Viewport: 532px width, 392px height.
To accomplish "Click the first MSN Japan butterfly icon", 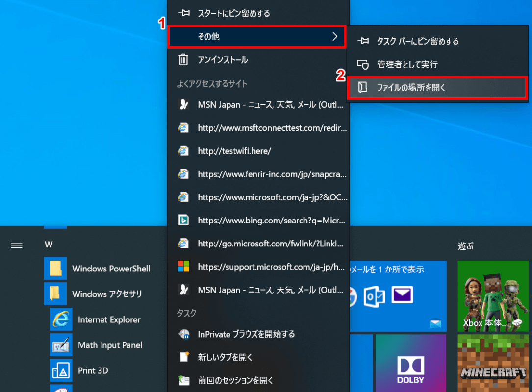I will (x=183, y=104).
